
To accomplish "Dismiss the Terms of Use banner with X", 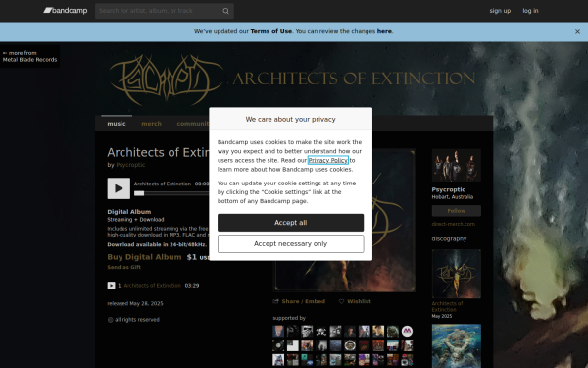I will (577, 32).
